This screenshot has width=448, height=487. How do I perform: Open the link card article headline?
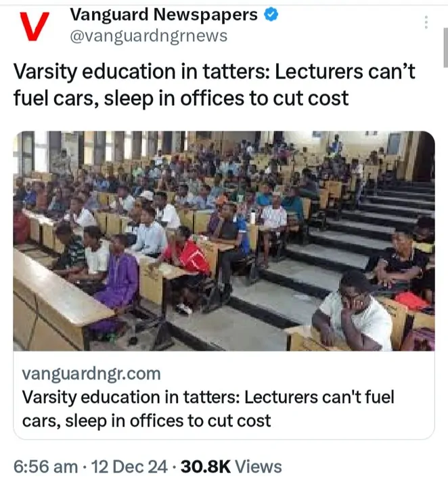(x=208, y=408)
